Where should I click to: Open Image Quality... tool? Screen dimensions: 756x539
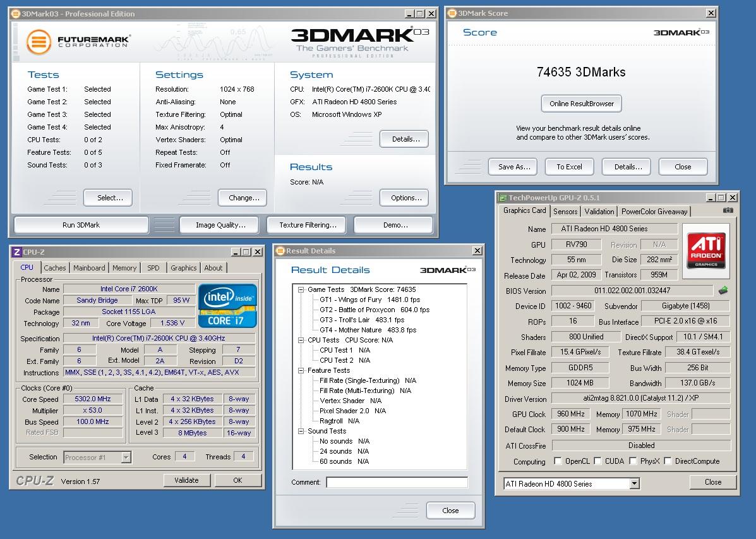[219, 225]
